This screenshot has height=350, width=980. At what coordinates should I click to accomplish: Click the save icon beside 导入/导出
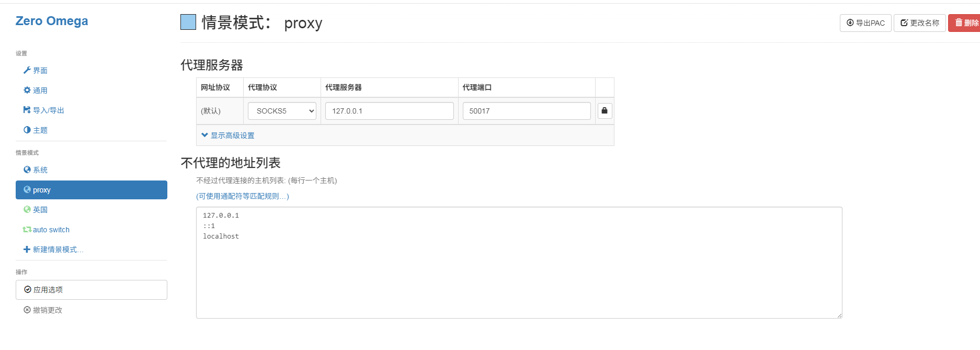(27, 110)
